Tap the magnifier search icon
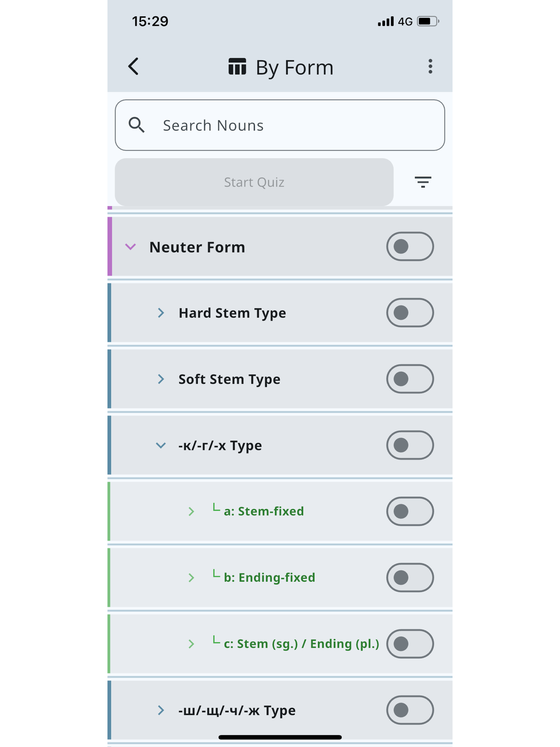The image size is (560, 747). pos(136,125)
